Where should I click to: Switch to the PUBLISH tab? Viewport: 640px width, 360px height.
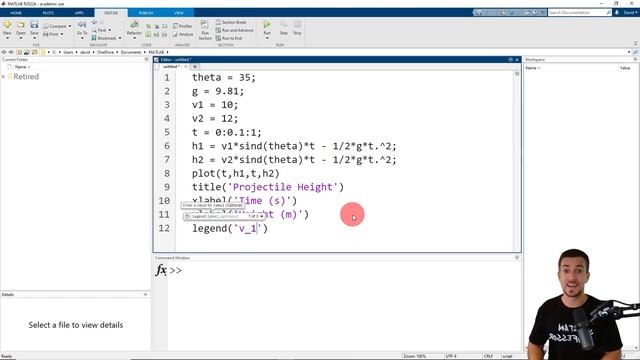[146, 13]
